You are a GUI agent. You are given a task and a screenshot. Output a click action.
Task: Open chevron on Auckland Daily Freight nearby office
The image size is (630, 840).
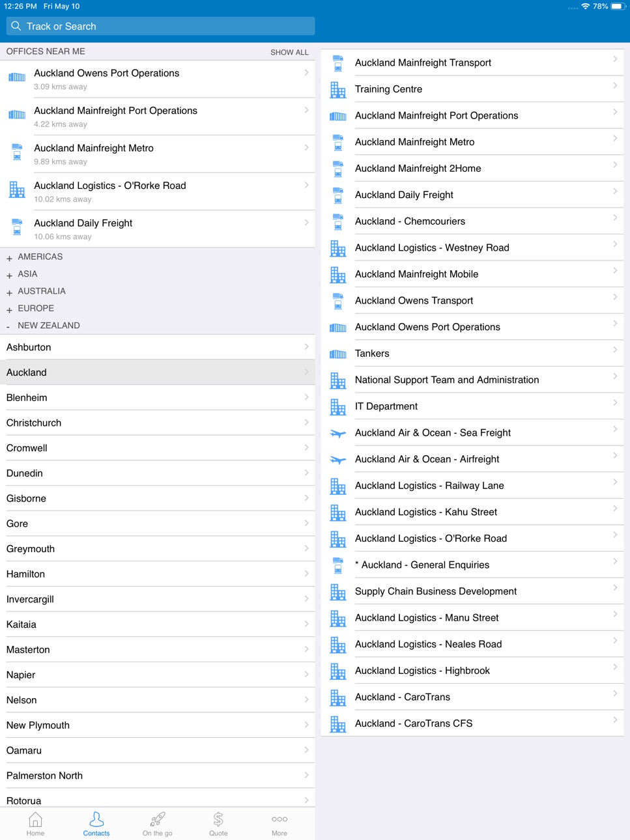coord(306,223)
